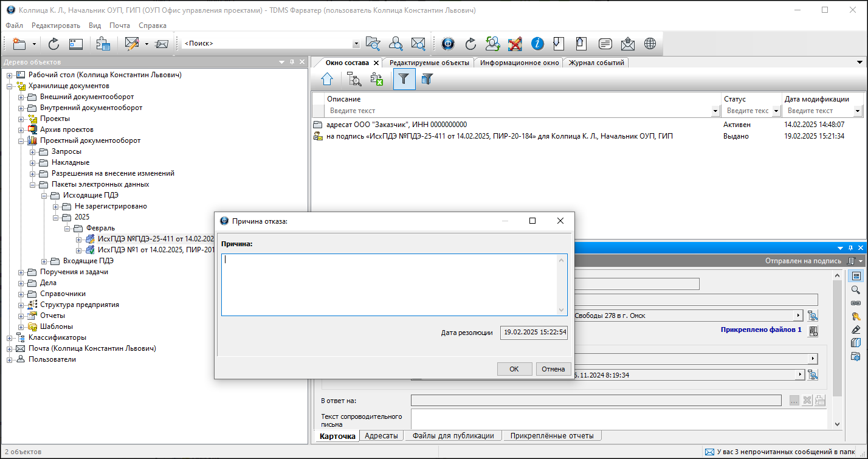
Task: Click the blue information icon
Action: 537,44
